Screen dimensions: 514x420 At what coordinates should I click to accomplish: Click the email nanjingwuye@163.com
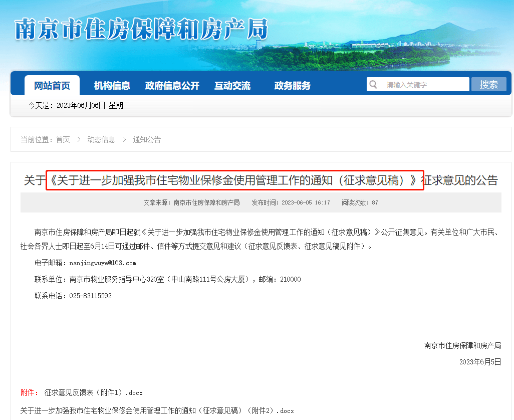[x=103, y=263]
